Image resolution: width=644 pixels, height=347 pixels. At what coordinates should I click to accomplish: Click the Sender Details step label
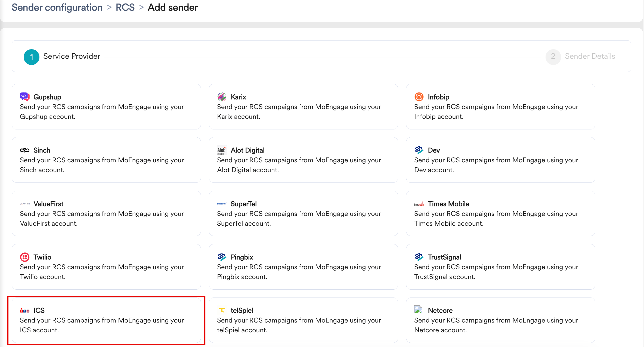click(590, 56)
